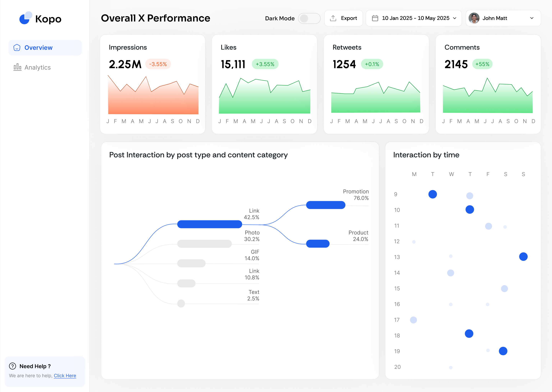Screen dimensions: 552x392
Task: Click the calendar icon in date range
Action: point(375,18)
